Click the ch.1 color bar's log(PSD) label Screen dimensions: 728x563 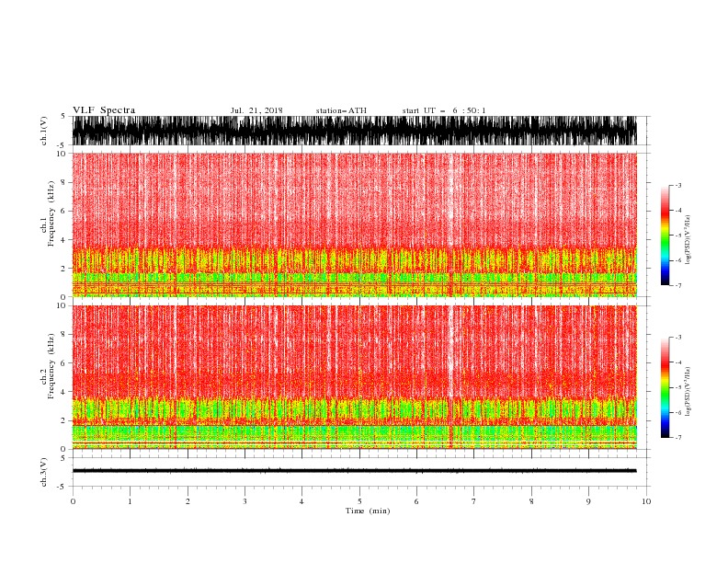point(688,240)
